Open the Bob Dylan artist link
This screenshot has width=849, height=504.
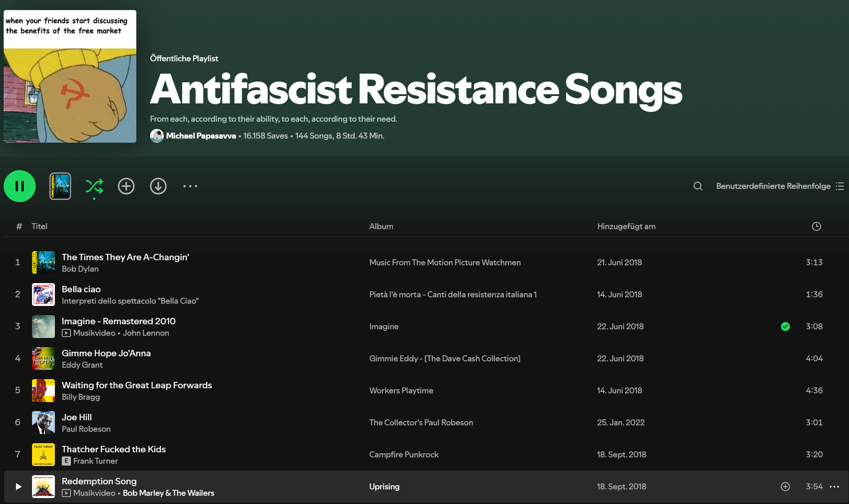pyautogui.click(x=80, y=269)
